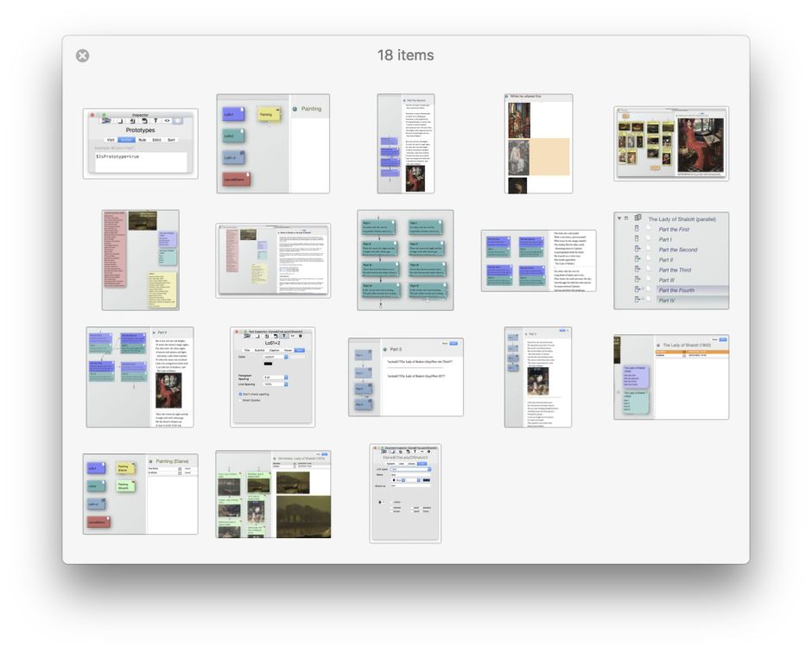Select thumbnail with four blue notes and poem

pos(538,260)
